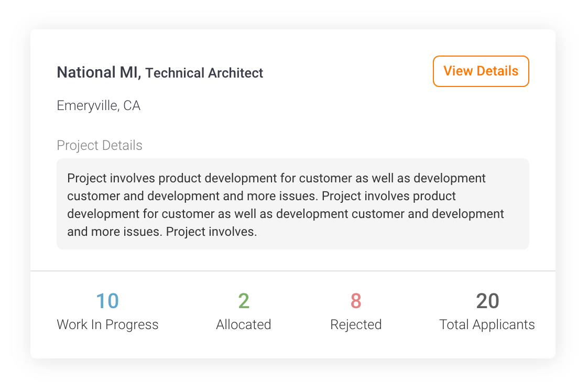Click the divider line above statistics
588x392 pixels.
tap(293, 271)
